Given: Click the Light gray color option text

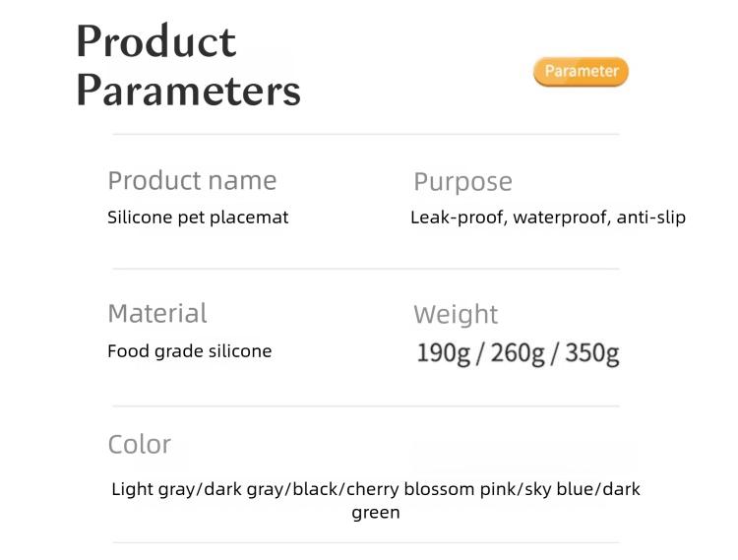Looking at the screenshot, I should (x=154, y=489).
